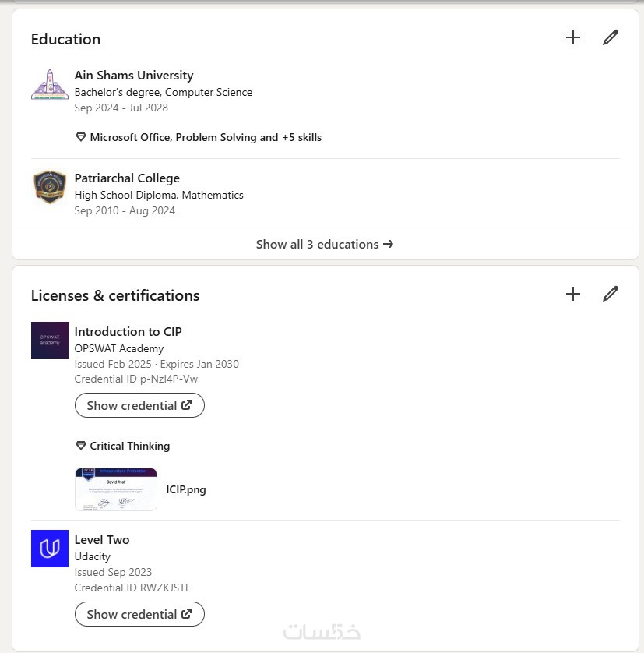Edit the Education section
This screenshot has height=653, width=644.
611,37
